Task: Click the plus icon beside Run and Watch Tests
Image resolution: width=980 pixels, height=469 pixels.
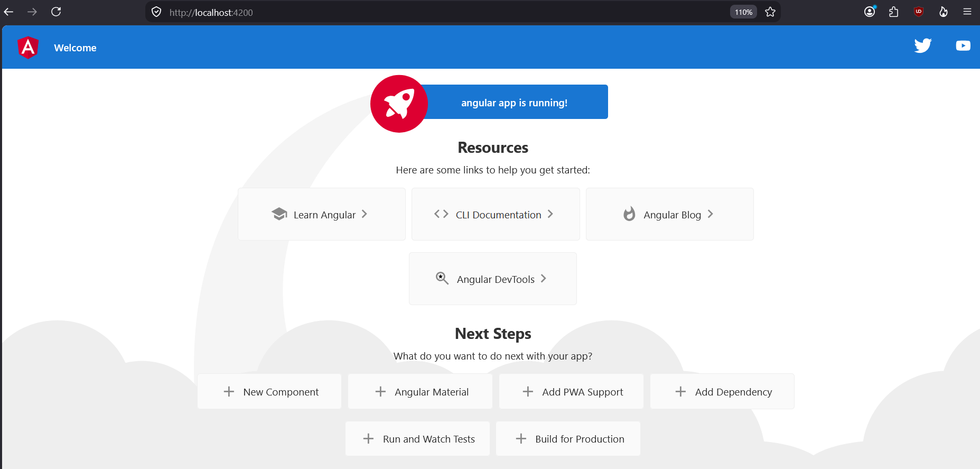Action: coord(368,438)
